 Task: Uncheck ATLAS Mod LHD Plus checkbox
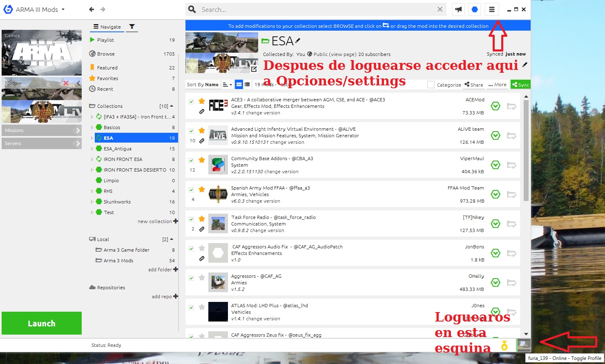pyautogui.click(x=191, y=307)
